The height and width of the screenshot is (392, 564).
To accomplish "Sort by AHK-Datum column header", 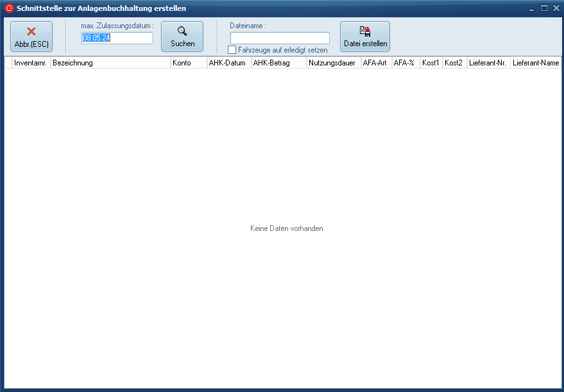I will [x=228, y=63].
